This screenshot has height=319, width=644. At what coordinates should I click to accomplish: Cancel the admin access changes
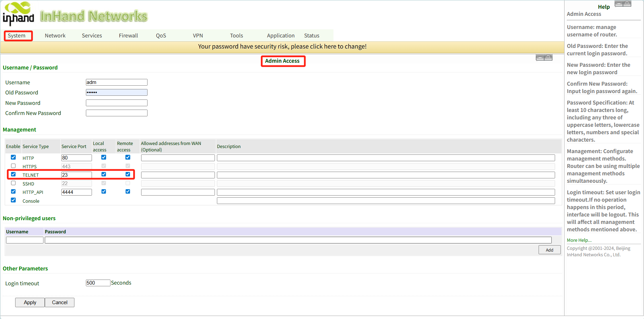(x=60, y=302)
